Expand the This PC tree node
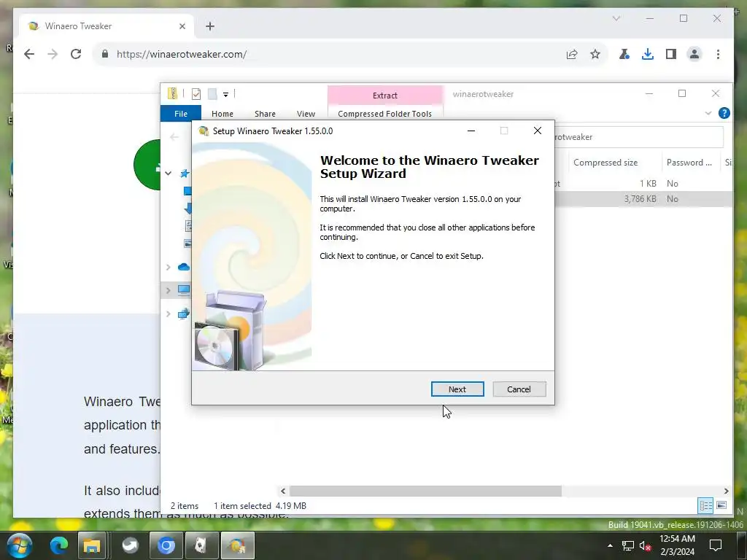The width and height of the screenshot is (747, 560). pyautogui.click(x=169, y=290)
